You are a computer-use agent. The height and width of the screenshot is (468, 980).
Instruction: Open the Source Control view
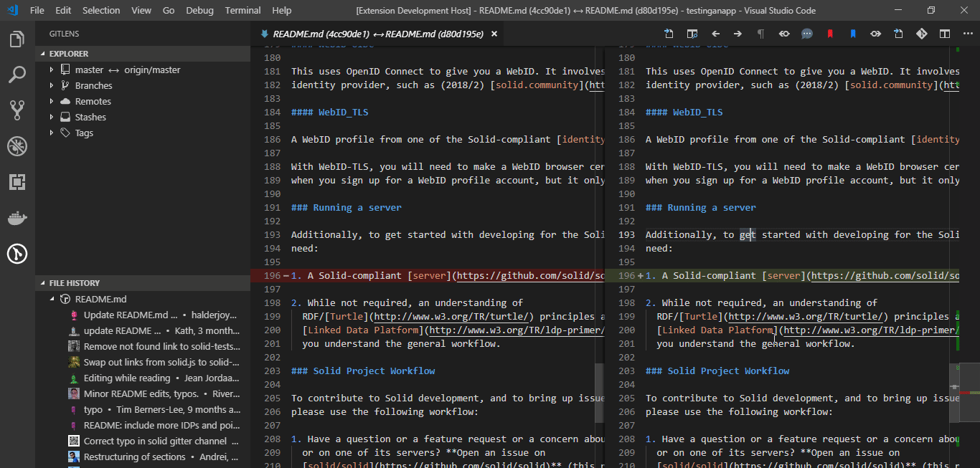17,110
